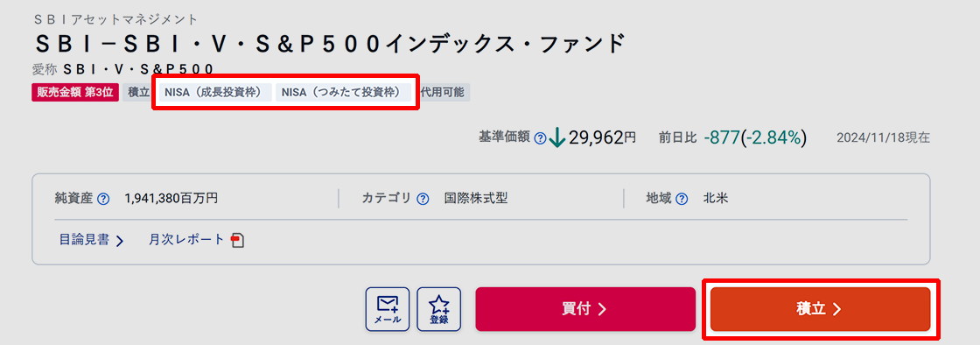Viewport: 980px width, 345px height.
Task: Open help icon next to 純資産
Action: pyautogui.click(x=104, y=200)
